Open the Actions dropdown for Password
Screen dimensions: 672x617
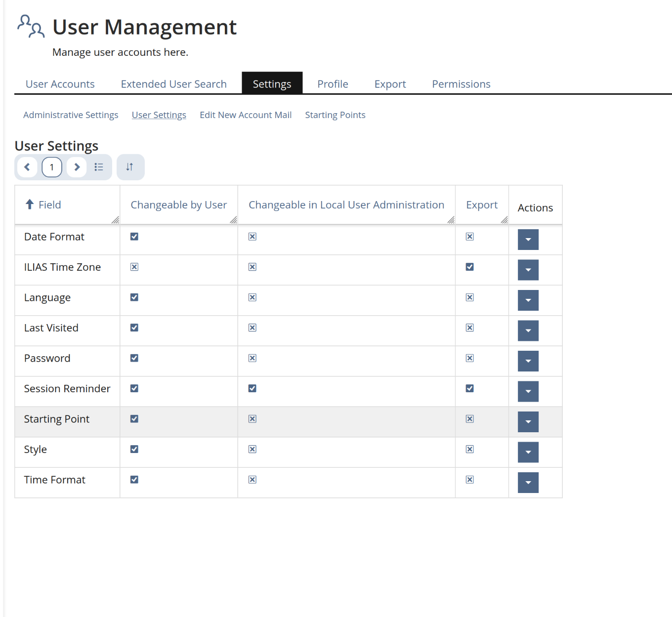528,361
